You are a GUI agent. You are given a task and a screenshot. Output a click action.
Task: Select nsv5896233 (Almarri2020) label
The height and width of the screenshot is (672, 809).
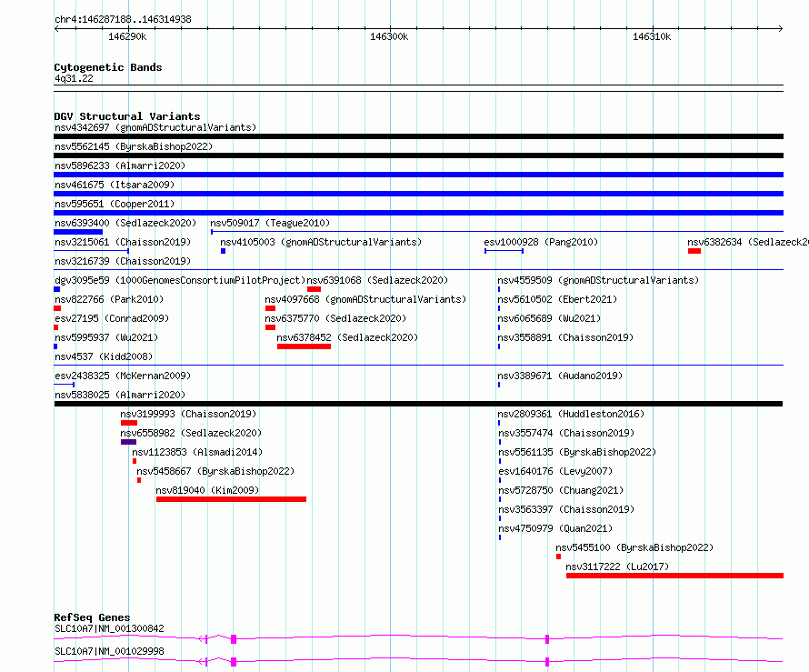click(x=120, y=165)
